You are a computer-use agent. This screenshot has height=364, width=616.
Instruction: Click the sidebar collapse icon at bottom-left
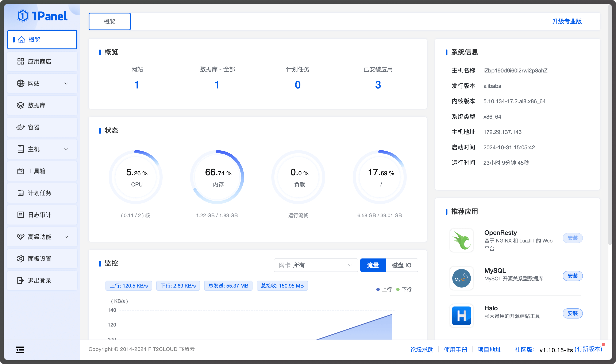[20, 350]
